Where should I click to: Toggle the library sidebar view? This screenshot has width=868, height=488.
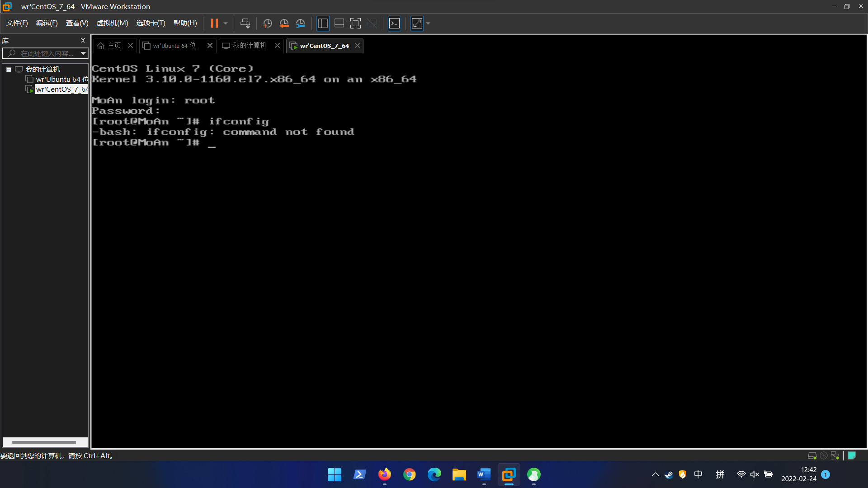click(x=323, y=23)
